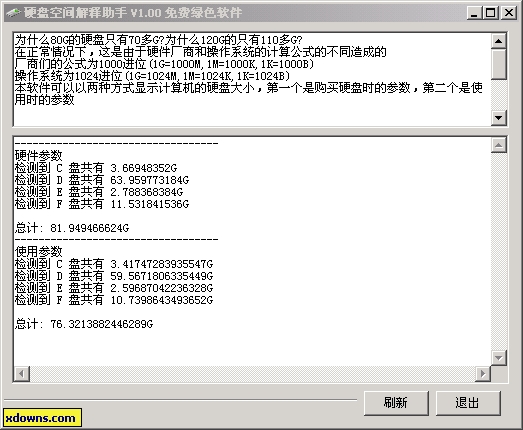Click up arrow of explanation text scrollbar
Viewport: 523px width, 430px height.
pos(499,41)
